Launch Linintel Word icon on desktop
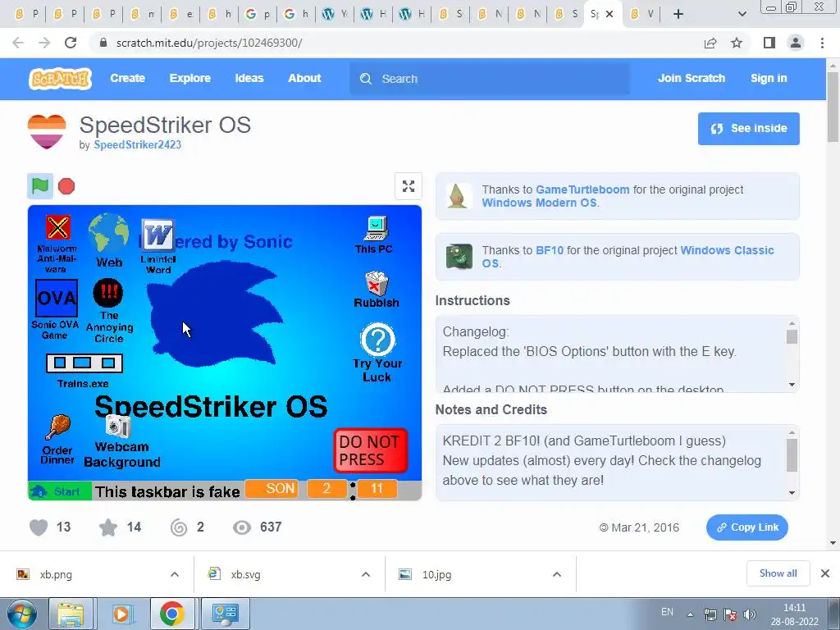840x630 pixels. tap(157, 246)
